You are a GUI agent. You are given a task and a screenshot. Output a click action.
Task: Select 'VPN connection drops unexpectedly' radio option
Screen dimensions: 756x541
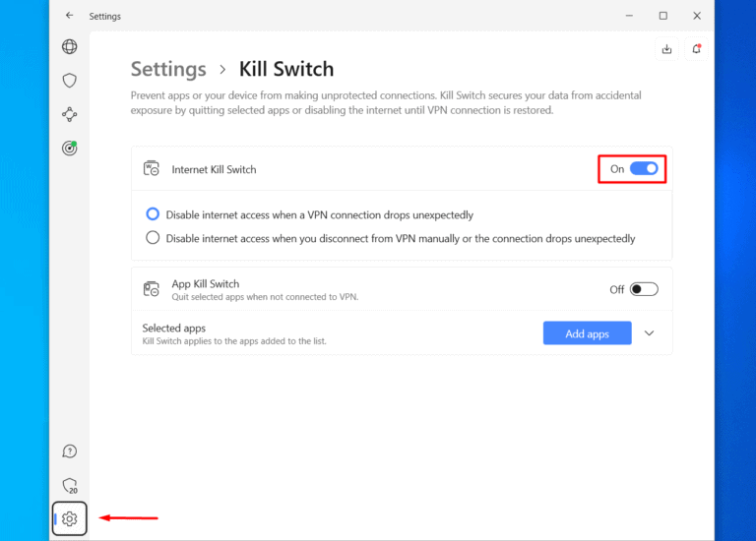(x=153, y=213)
